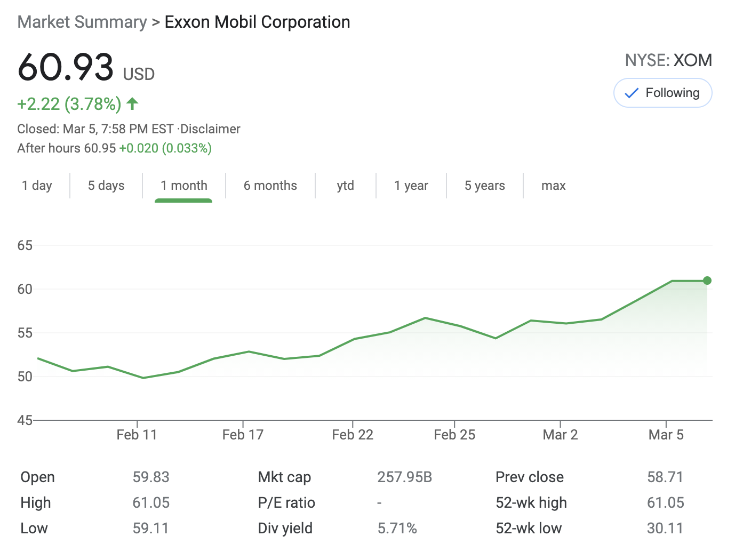The image size is (735, 560).
Task: Click the Low value 59.11
Action: click(151, 528)
